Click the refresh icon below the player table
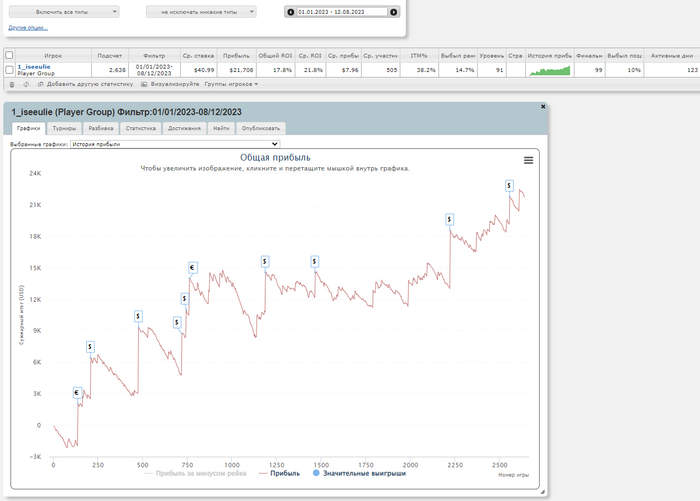The height and width of the screenshot is (501, 700). point(26,84)
